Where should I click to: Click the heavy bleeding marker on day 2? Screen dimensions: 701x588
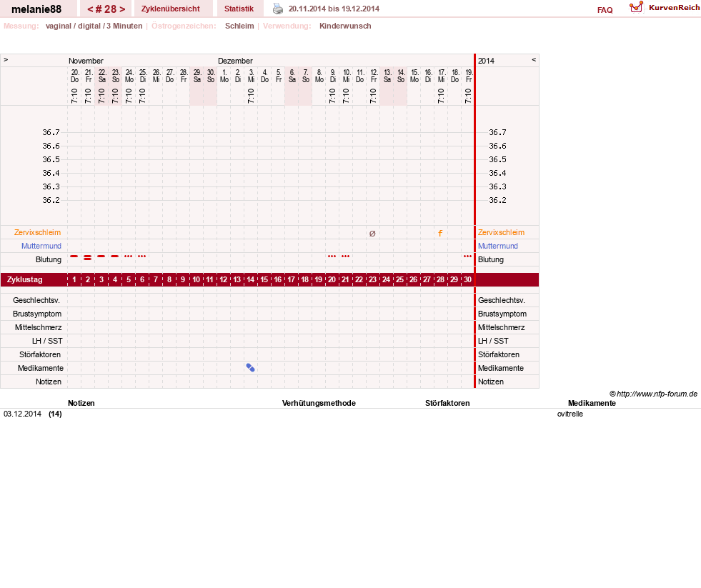(x=88, y=257)
